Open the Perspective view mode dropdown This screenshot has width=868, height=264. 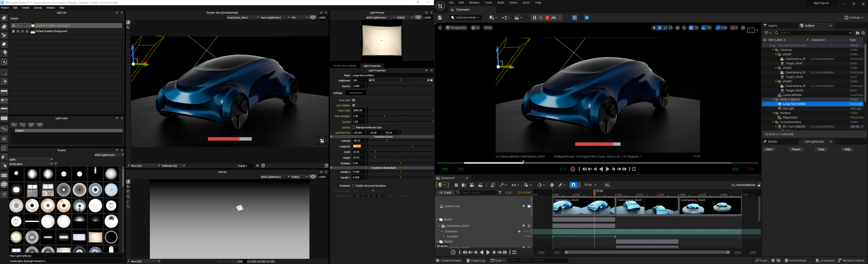click(456, 28)
